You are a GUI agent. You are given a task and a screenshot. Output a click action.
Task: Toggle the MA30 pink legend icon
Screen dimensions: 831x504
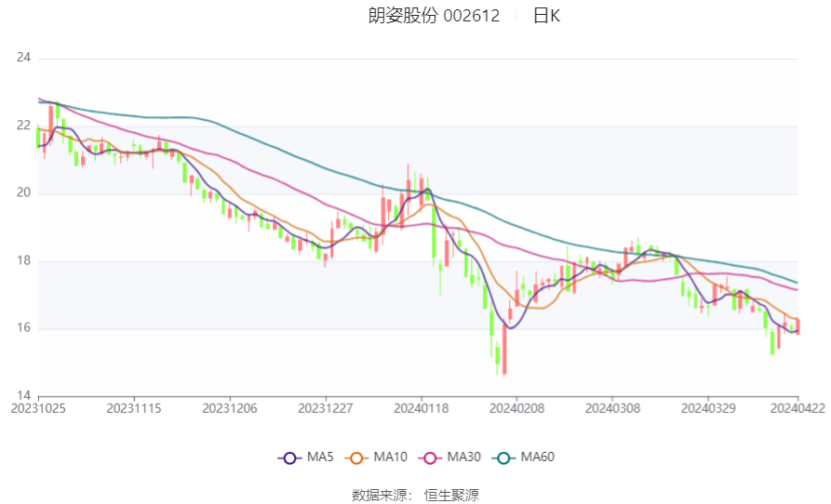coord(430,458)
